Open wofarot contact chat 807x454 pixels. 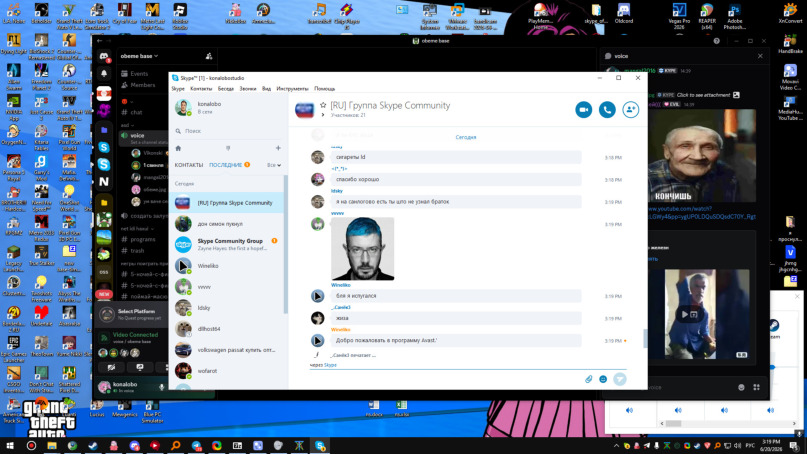tap(227, 371)
